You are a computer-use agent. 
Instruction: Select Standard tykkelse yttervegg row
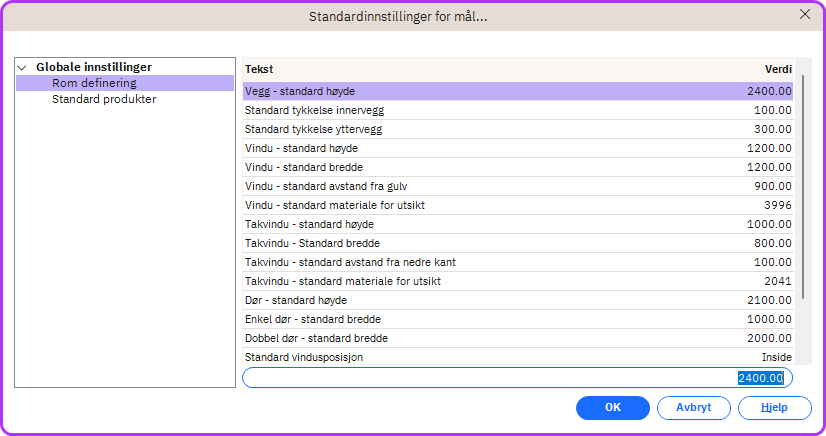click(518, 129)
